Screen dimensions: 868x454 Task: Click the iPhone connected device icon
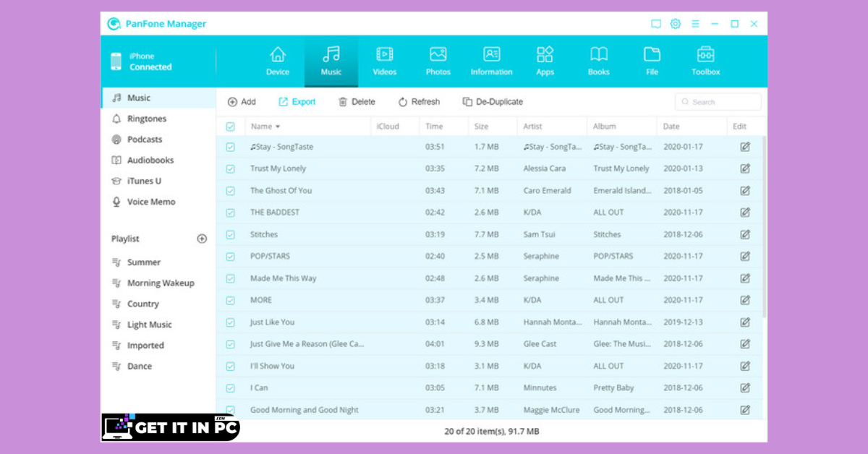[x=116, y=61]
